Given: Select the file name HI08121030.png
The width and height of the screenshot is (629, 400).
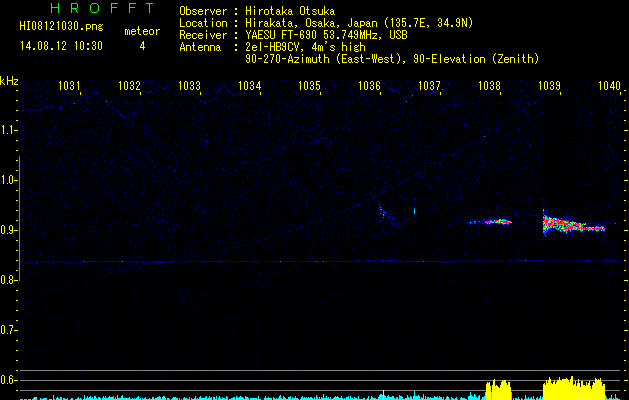Looking at the screenshot, I should pyautogui.click(x=61, y=26).
